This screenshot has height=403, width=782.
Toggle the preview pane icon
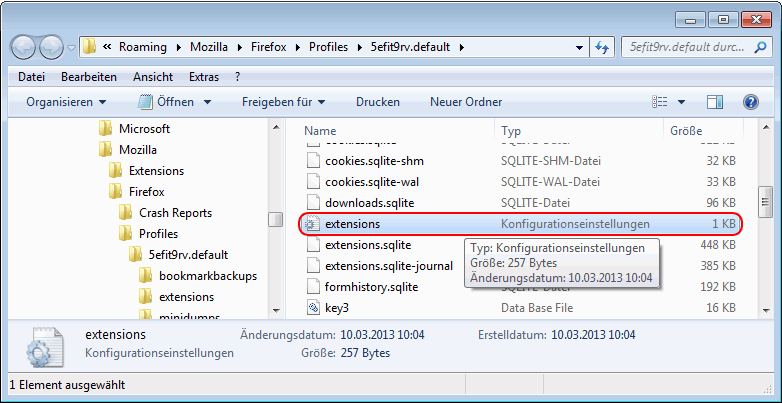pyautogui.click(x=714, y=102)
